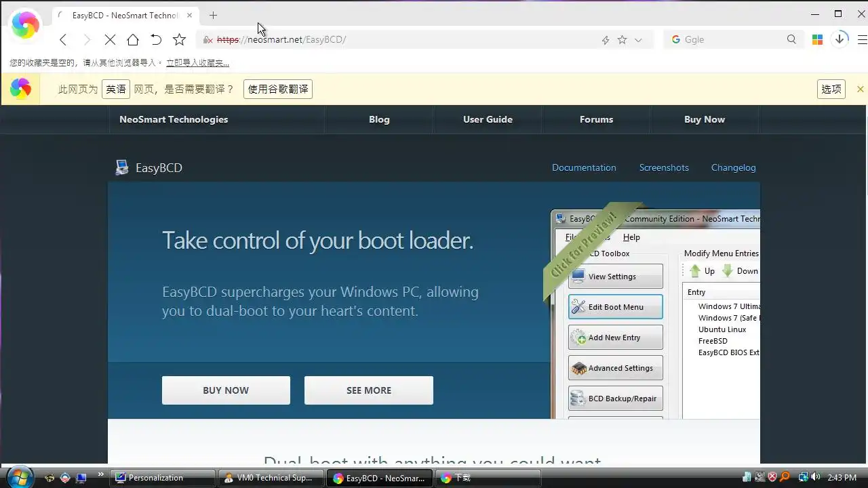Image resolution: width=868 pixels, height=488 pixels.
Task: Switch to 下载 taskbar window
Action: pyautogui.click(x=488, y=478)
